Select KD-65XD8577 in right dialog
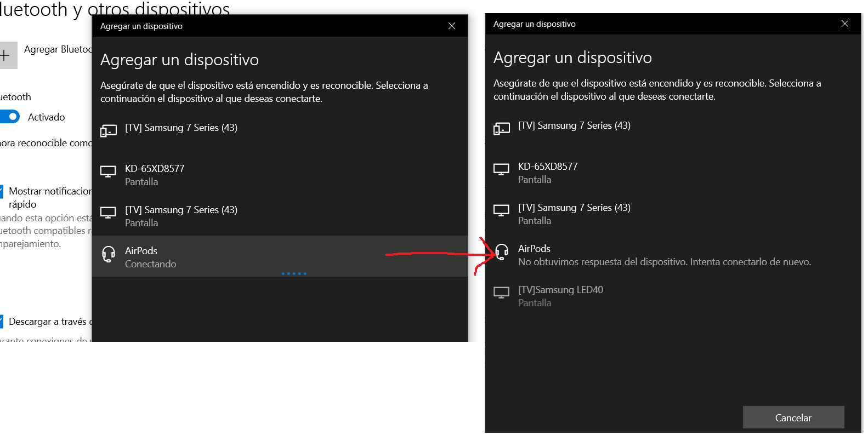The image size is (868, 435). point(673,173)
